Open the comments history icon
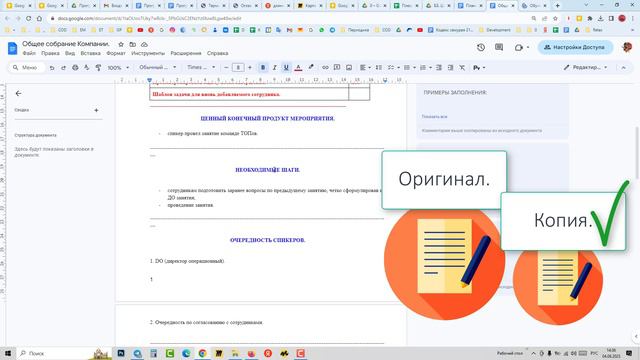 click(499, 47)
